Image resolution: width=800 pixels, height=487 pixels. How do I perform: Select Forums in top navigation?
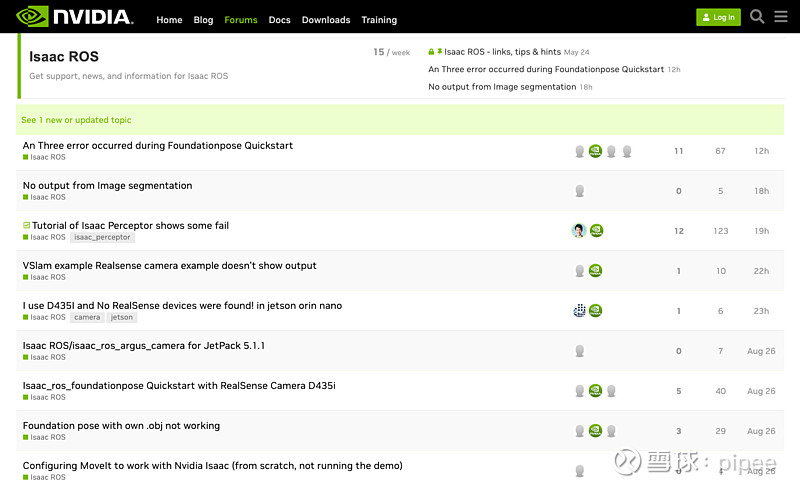coord(241,20)
